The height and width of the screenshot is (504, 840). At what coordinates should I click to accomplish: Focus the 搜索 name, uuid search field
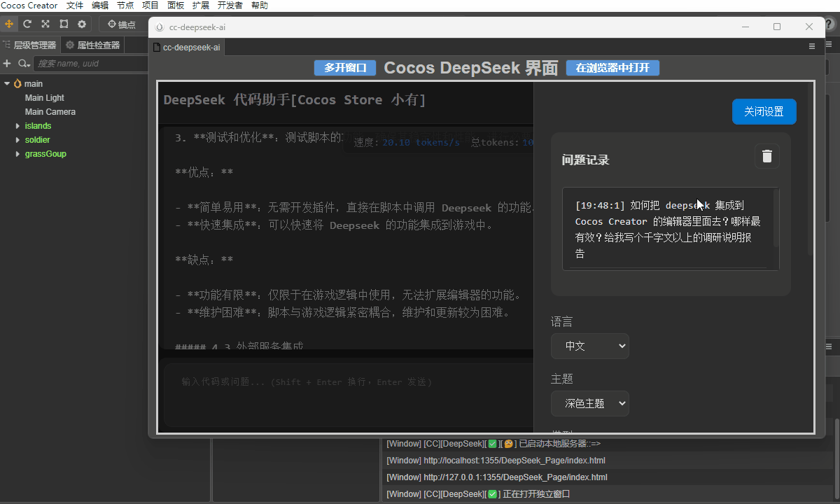coord(91,64)
